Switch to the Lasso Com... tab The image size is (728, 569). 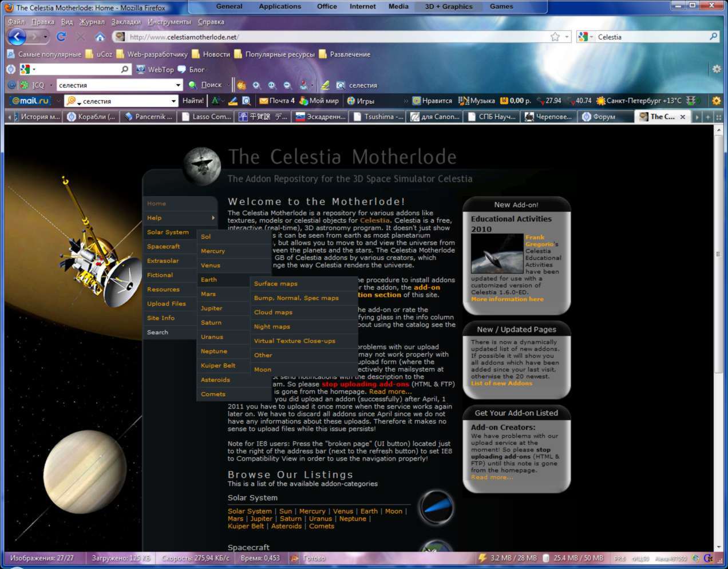(206, 117)
